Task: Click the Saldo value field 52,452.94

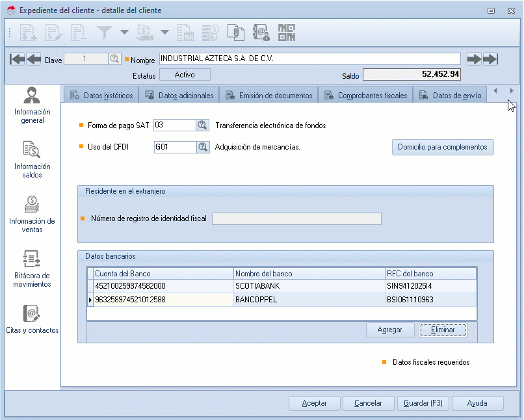Action: click(x=412, y=74)
